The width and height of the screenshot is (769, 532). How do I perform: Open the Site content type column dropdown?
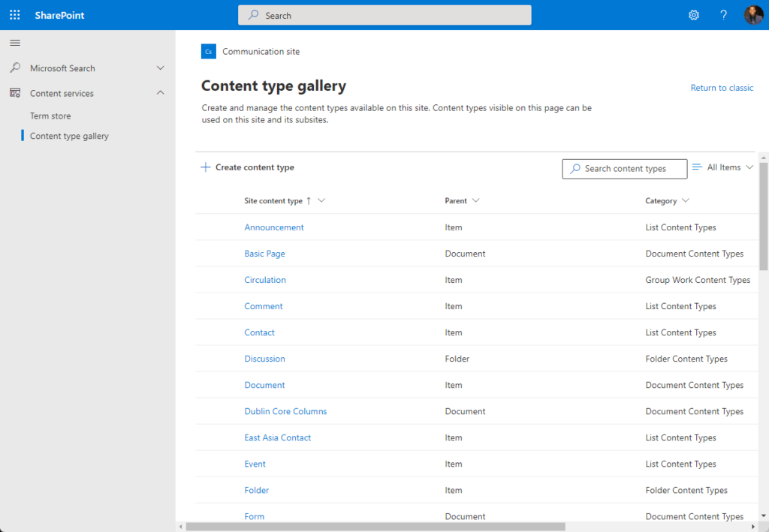[x=321, y=200]
